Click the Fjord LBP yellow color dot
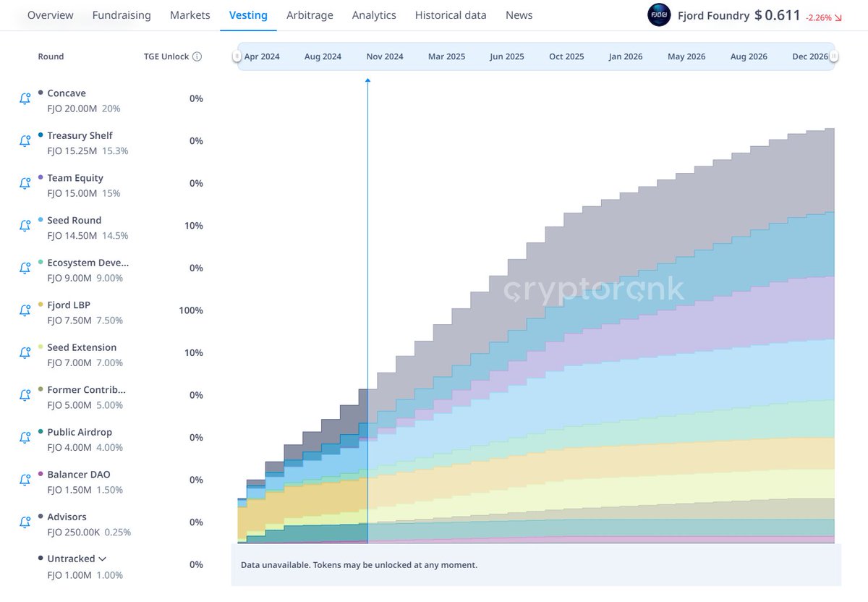The image size is (868, 602). click(x=41, y=305)
